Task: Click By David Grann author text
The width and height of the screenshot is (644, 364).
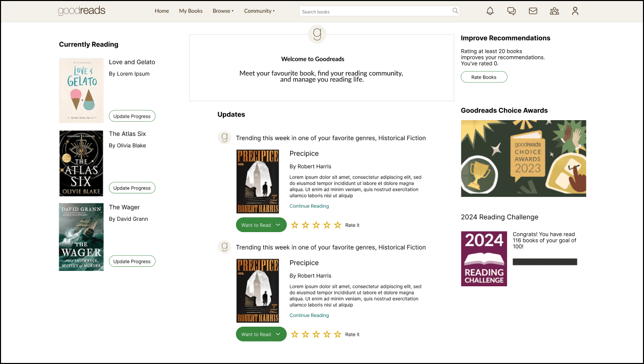Action: pos(128,219)
